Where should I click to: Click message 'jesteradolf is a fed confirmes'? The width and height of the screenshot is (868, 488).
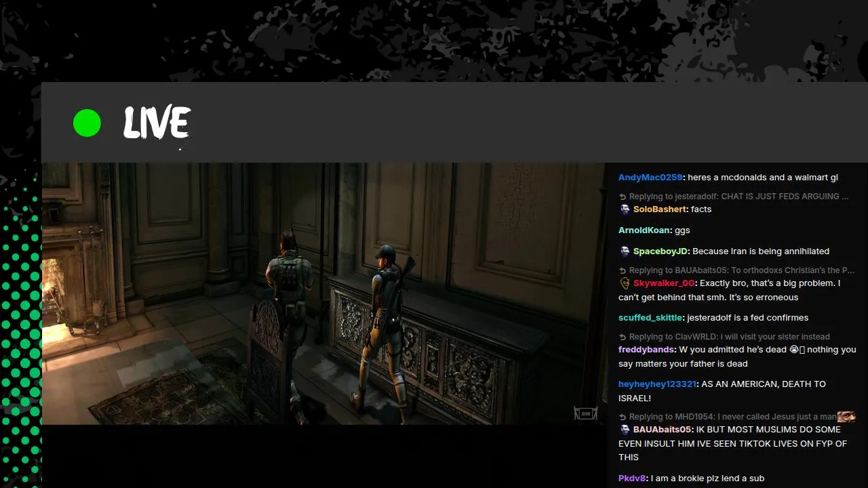(x=747, y=318)
